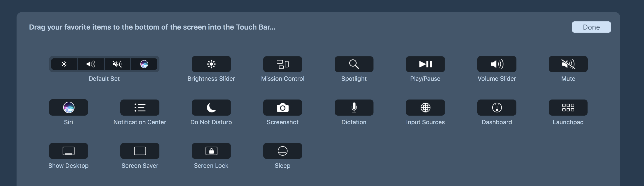Click the Spotlight magnifier icon
This screenshot has width=644, height=186.
coord(354,64)
